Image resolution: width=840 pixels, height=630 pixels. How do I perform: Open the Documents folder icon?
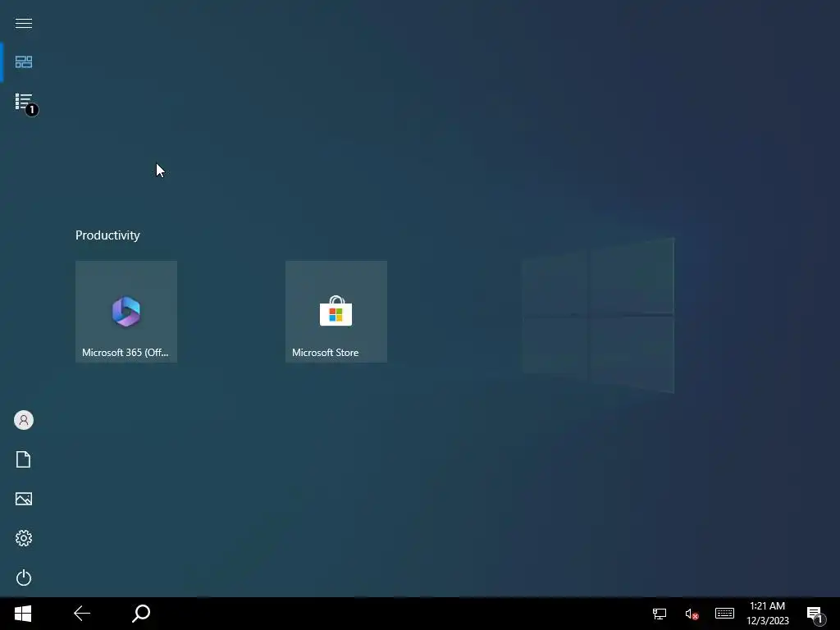24,459
